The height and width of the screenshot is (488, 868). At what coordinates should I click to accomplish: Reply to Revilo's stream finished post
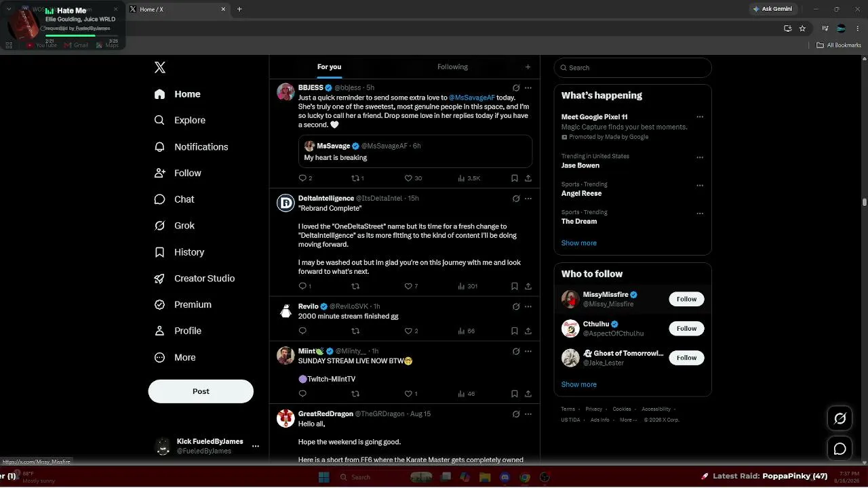click(x=302, y=331)
